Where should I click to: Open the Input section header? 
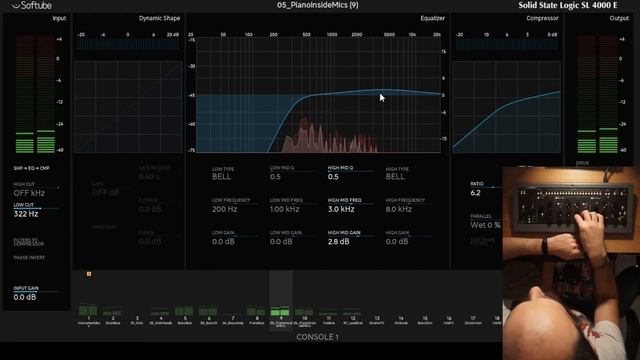[x=59, y=18]
